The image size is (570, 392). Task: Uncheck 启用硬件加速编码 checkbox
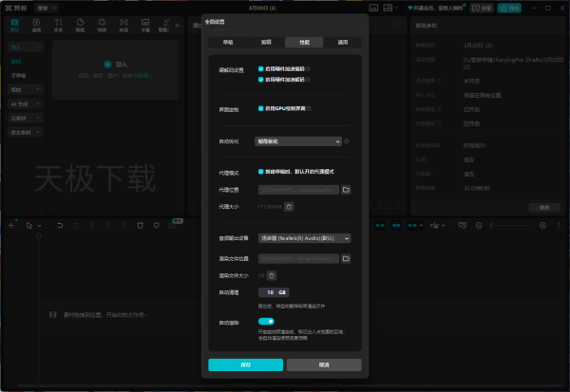[261, 69]
